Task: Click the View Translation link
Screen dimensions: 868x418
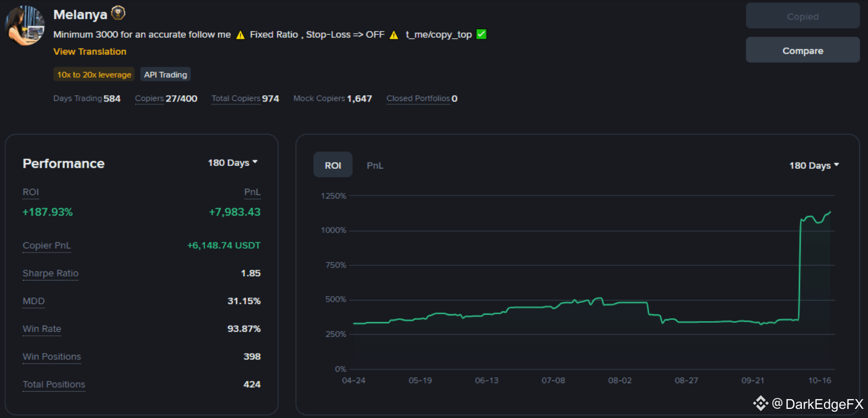Action: pyautogui.click(x=89, y=51)
